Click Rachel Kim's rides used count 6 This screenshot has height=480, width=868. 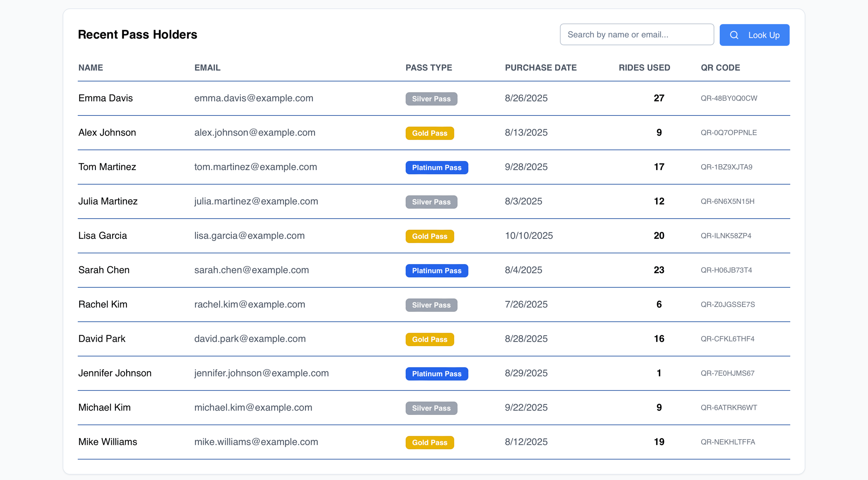(659, 304)
